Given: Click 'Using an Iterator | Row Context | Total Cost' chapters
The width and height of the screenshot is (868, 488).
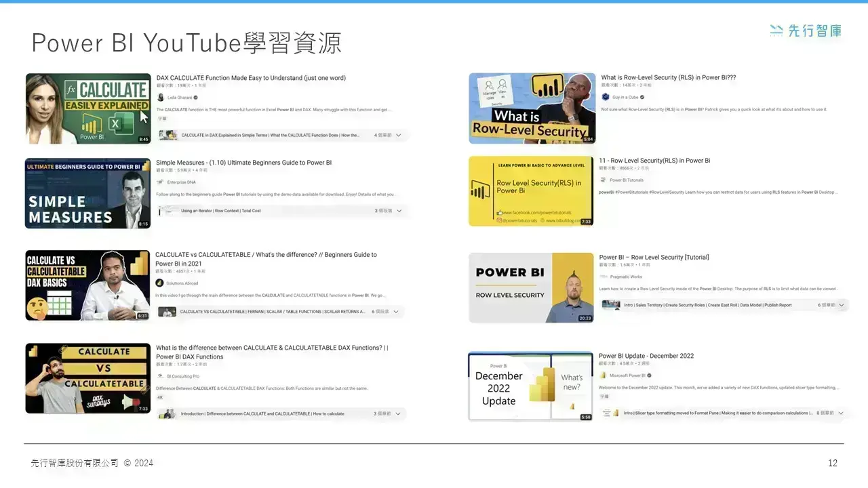Looking at the screenshot, I should (221, 211).
